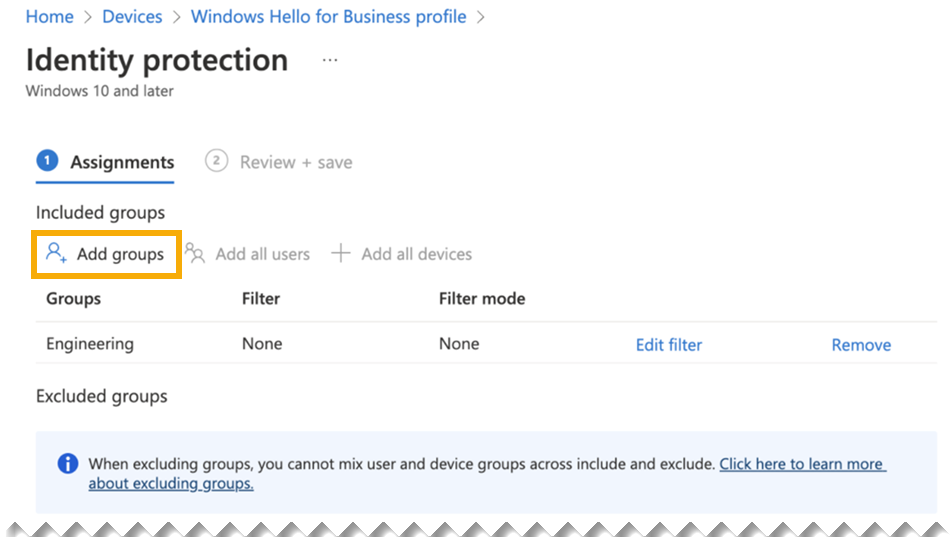952x537 pixels.
Task: Open Windows Hello for Business profile breadcrumb
Action: 328,17
